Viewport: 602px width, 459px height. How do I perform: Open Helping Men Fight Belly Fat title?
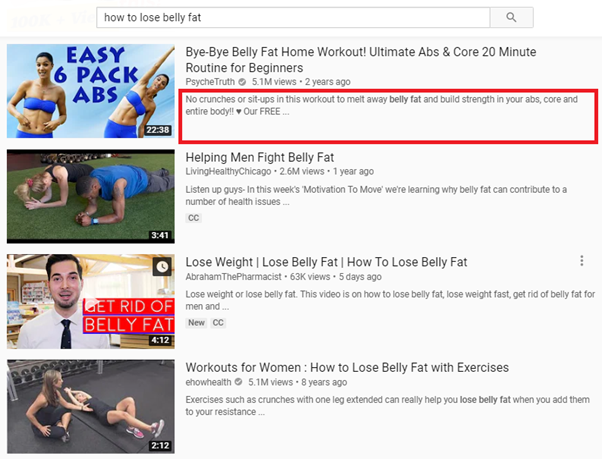coord(260,157)
